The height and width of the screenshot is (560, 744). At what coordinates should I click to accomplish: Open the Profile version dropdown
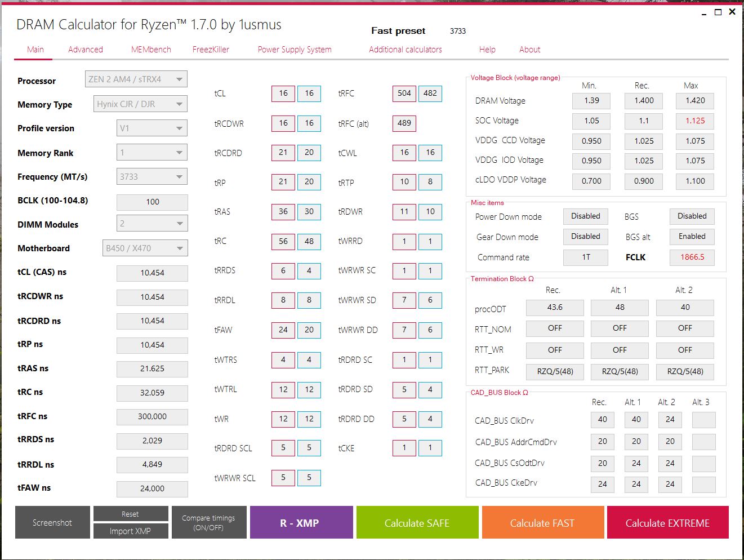152,128
